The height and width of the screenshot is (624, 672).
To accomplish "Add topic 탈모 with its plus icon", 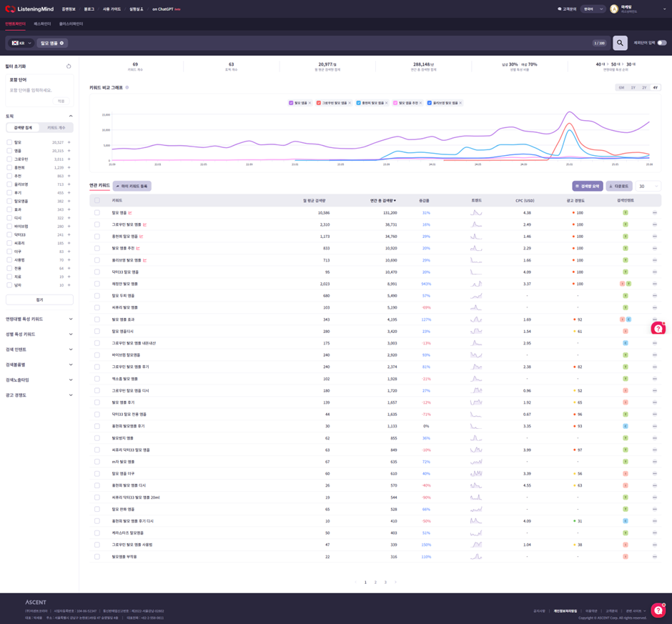I will click(x=69, y=142).
